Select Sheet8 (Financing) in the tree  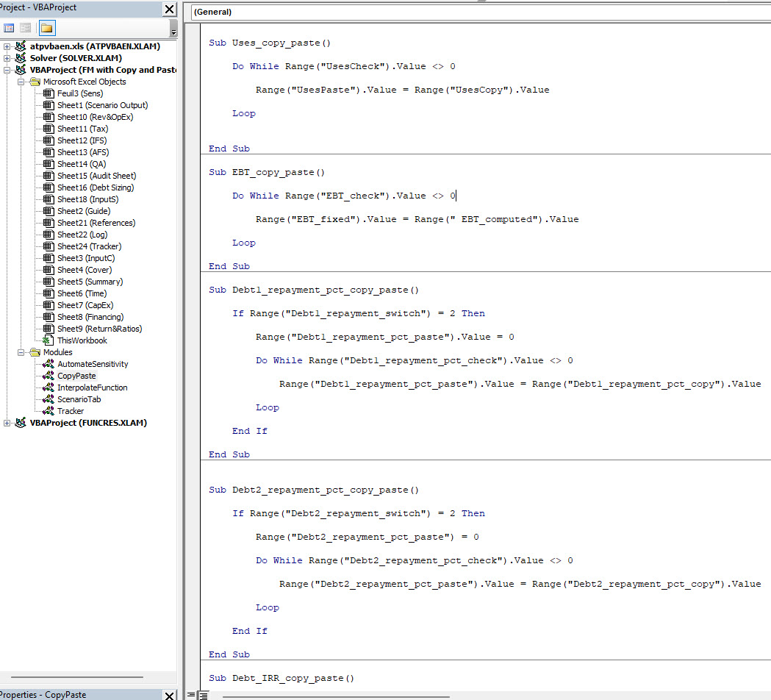90,318
